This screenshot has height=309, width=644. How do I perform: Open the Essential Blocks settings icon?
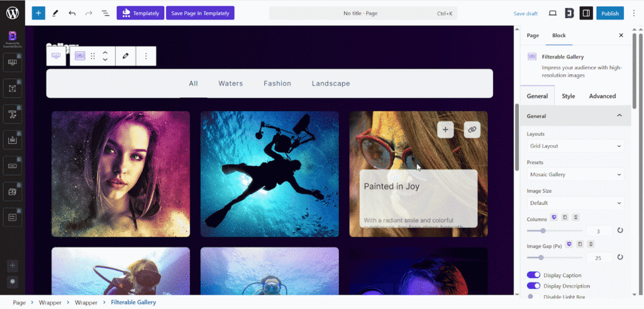(570, 13)
